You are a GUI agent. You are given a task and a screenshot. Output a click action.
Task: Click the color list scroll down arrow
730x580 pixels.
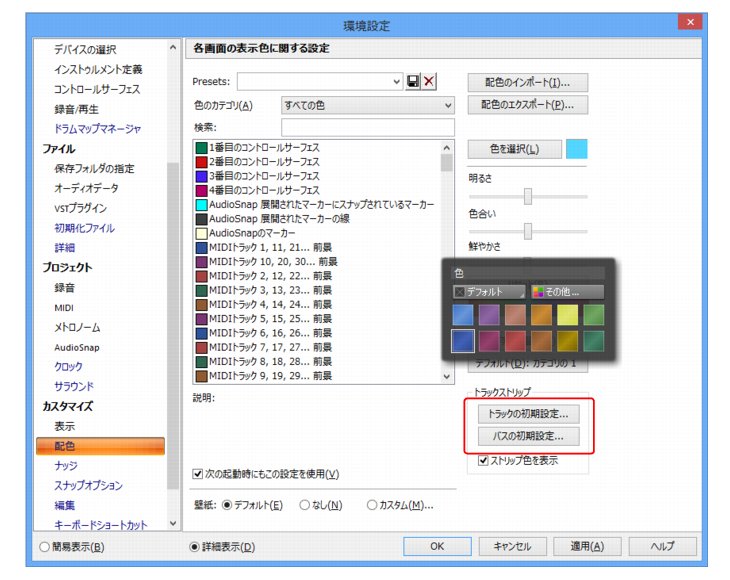pyautogui.click(x=447, y=377)
